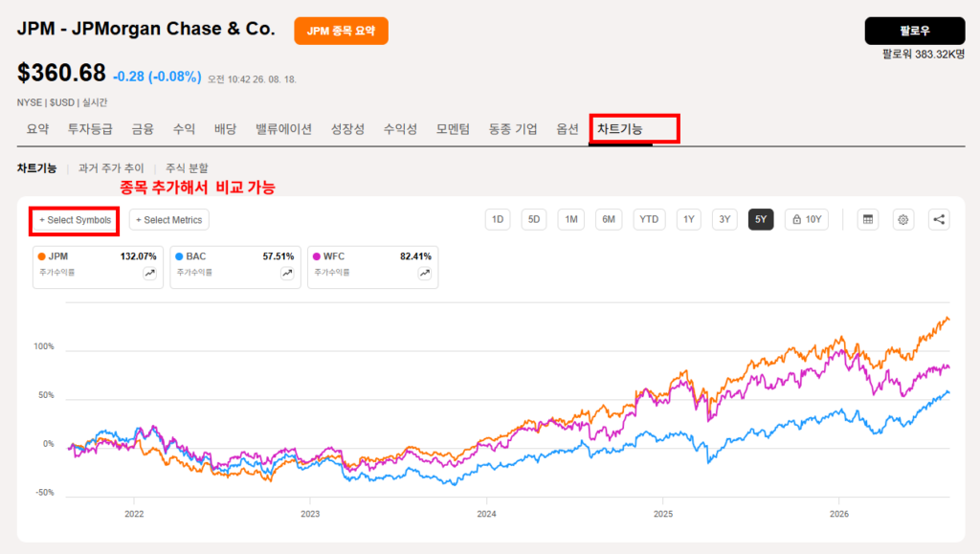Open the 성장성 tab
The width and height of the screenshot is (980, 554).
tap(347, 128)
